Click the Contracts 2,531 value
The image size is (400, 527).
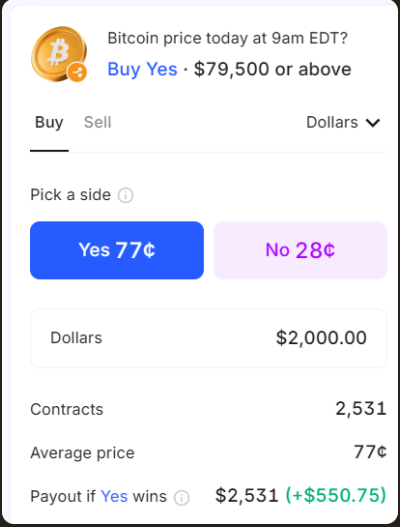pyautogui.click(x=361, y=409)
